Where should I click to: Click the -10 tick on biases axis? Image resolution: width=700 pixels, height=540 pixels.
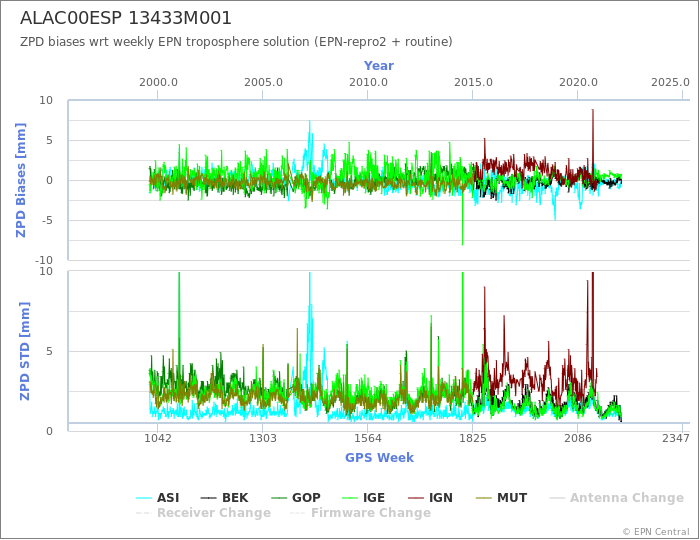coord(44,260)
